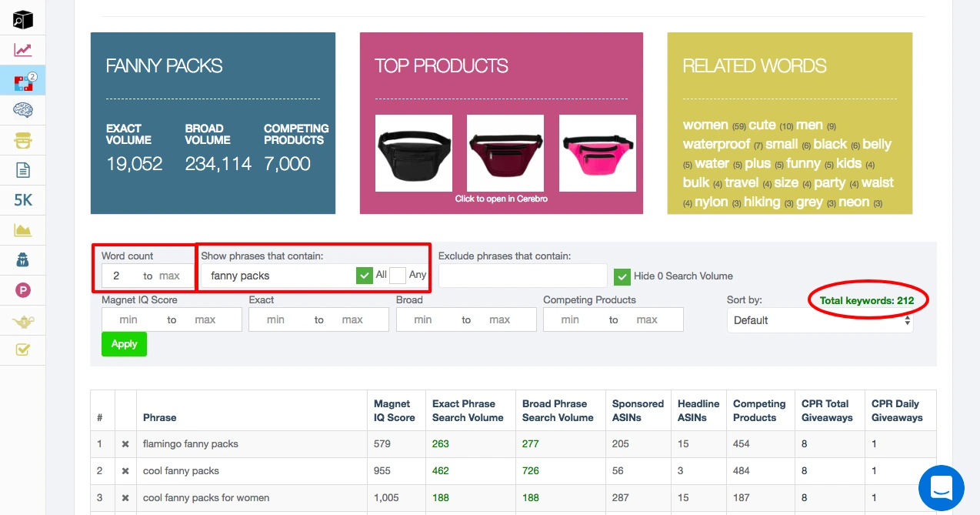Click the related word 'cute'
Viewport: 980px width, 515px height.
tap(762, 125)
